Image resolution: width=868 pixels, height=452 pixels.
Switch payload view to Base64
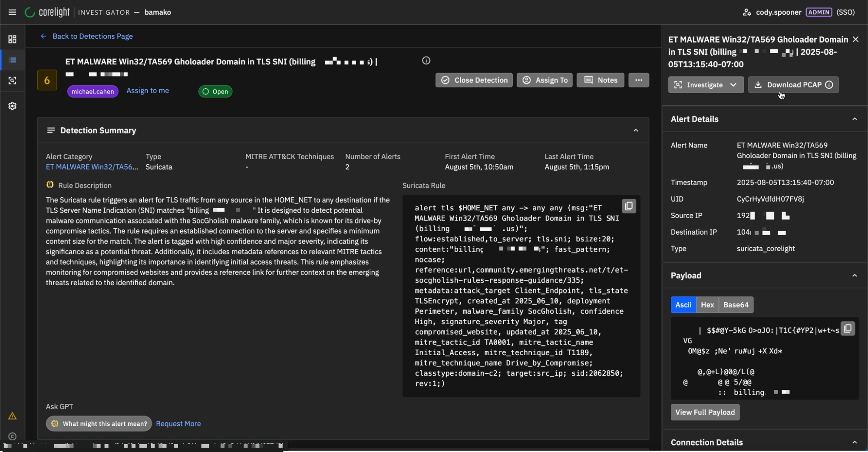tap(736, 305)
